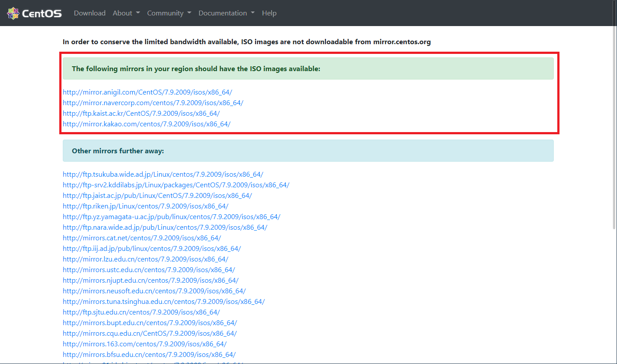Open the ftp.yz.yamagata-u.ac.jp mirror link
Viewport: 617px width, 364px height.
172,217
